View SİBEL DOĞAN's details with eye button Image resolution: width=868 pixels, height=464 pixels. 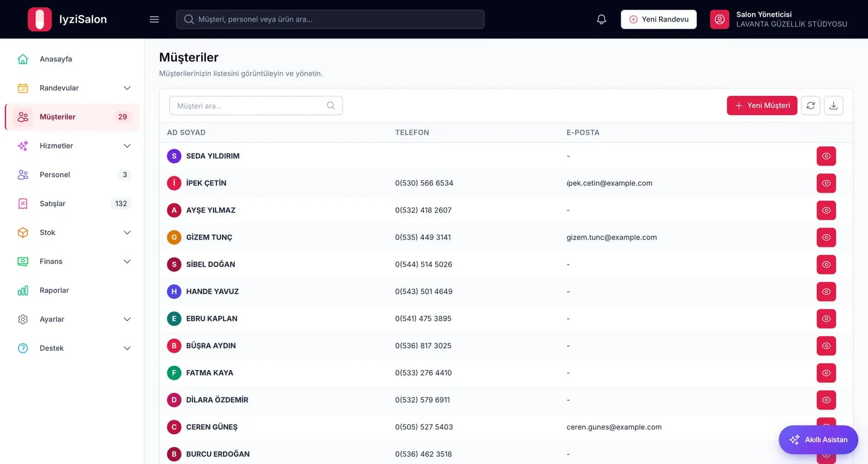826,265
